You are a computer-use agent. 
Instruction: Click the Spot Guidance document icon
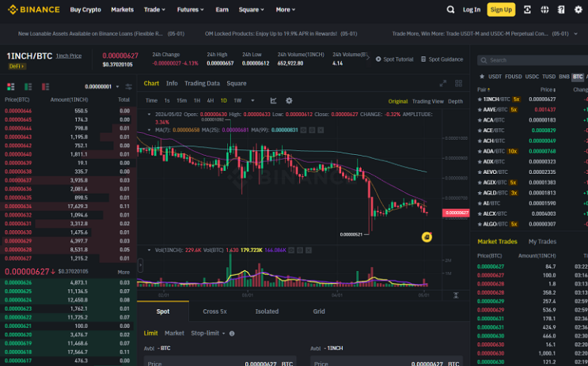[x=423, y=59]
